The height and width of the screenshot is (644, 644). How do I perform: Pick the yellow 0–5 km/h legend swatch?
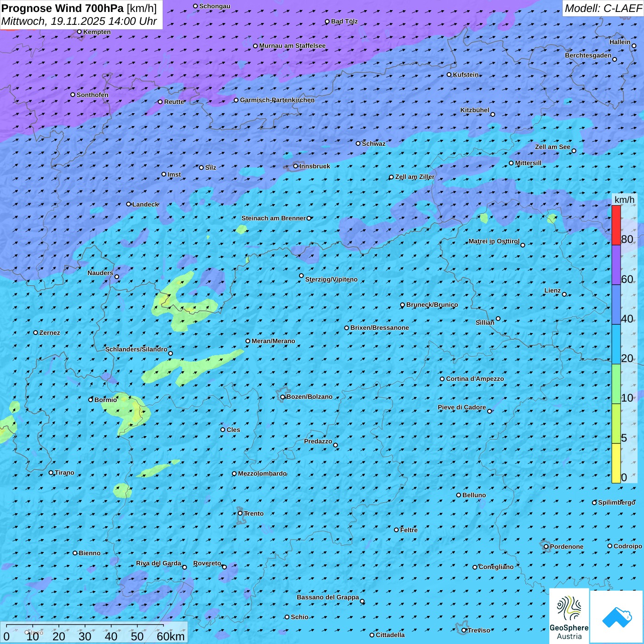(616, 463)
